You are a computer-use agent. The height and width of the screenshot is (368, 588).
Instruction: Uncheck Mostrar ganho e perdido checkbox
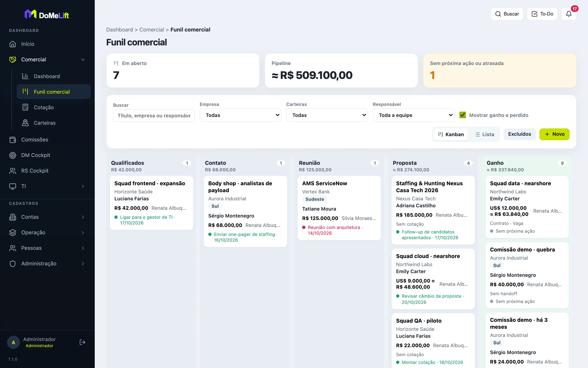(x=463, y=115)
